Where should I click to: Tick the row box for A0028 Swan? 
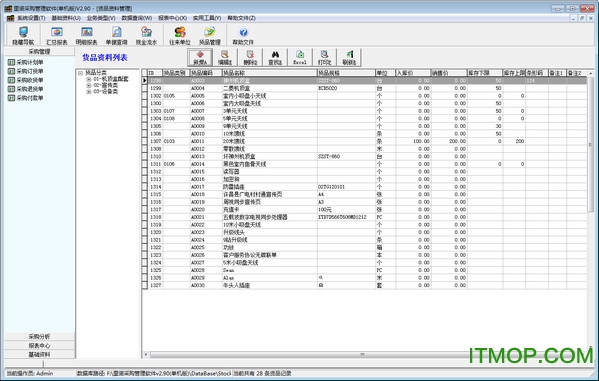144,270
